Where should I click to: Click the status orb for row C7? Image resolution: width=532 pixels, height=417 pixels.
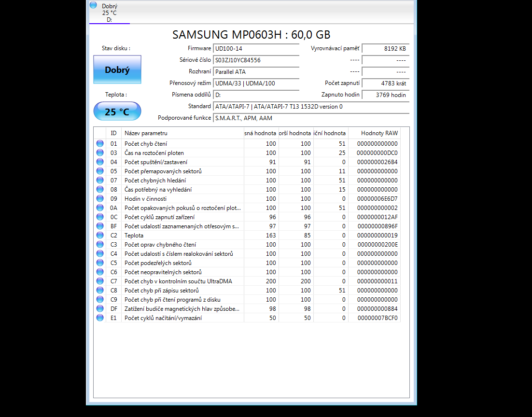click(x=100, y=281)
